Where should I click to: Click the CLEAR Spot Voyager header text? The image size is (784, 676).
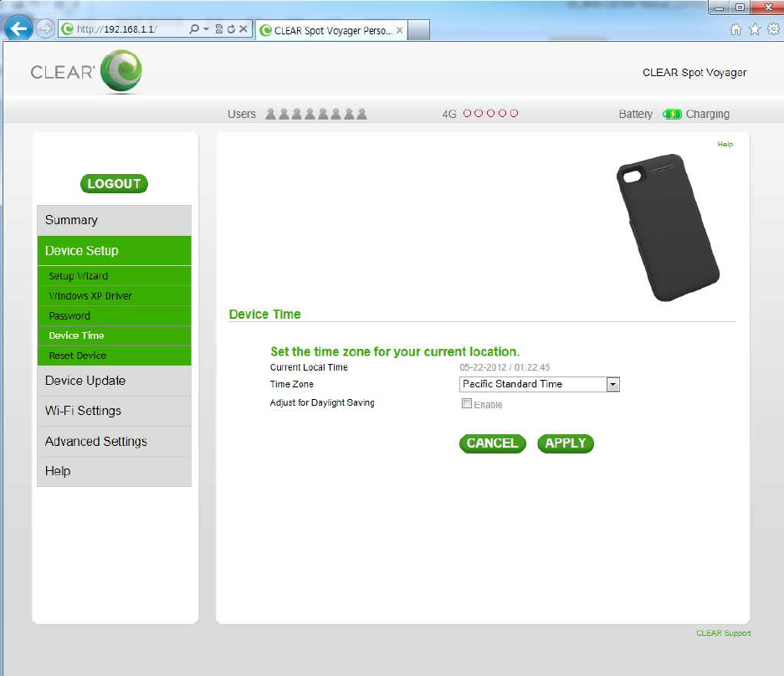694,73
